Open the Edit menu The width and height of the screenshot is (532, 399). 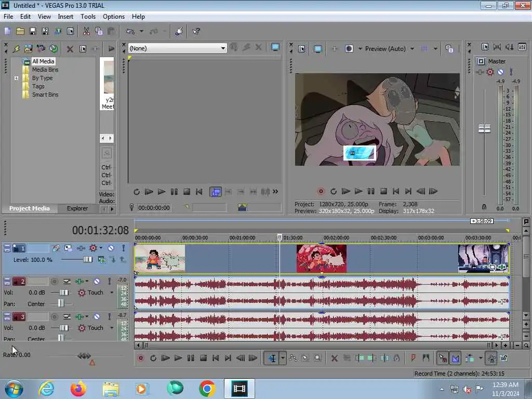click(x=25, y=16)
